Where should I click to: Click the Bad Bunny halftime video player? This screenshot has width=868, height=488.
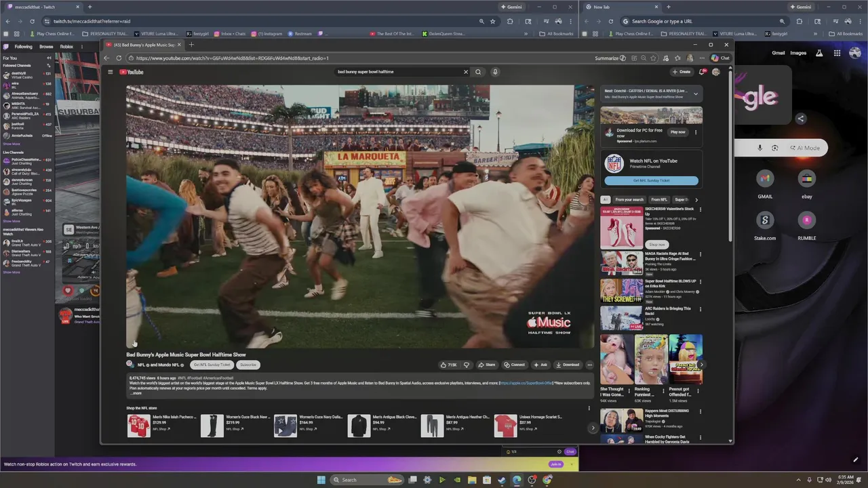[x=360, y=217]
